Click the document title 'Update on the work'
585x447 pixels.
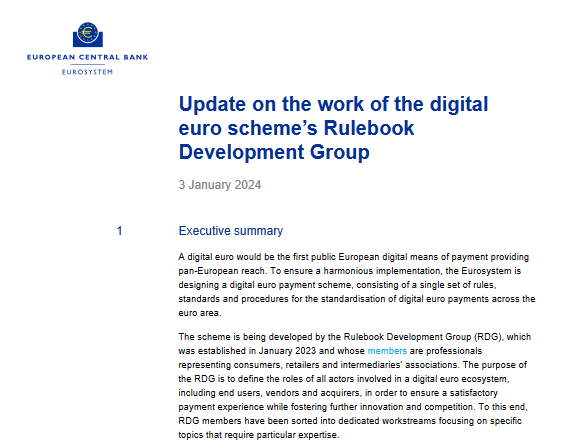[x=333, y=128]
